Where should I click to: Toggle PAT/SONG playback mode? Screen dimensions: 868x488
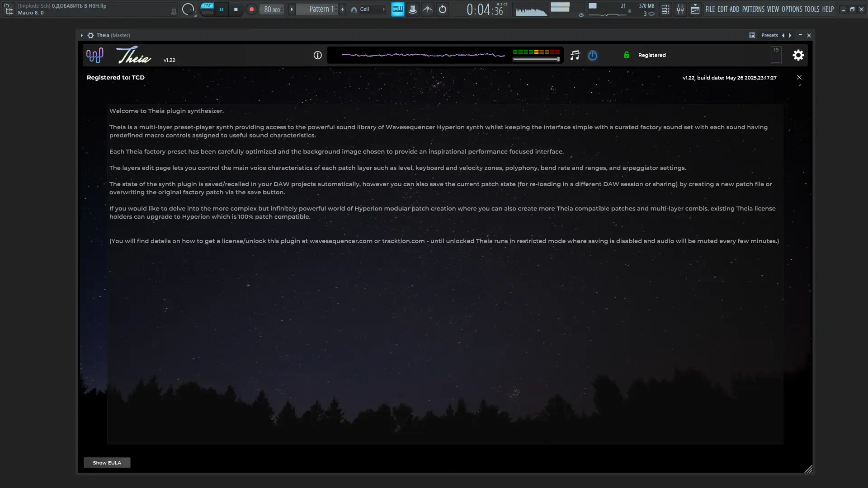point(207,9)
